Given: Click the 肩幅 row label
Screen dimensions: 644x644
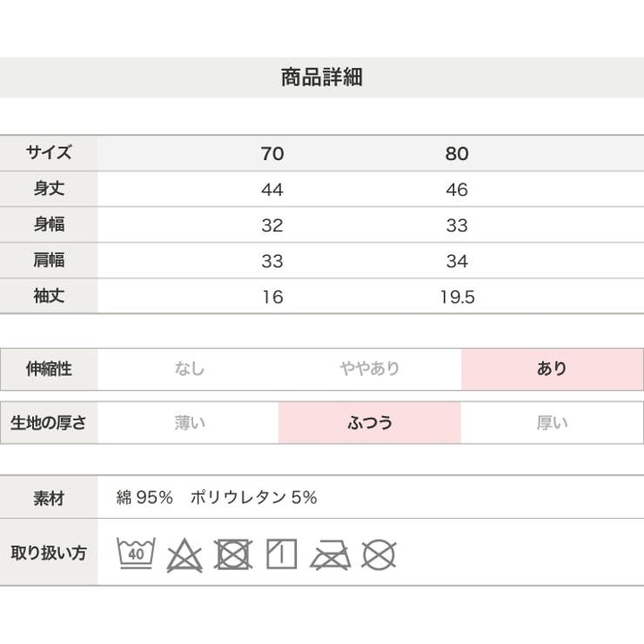Looking at the screenshot, I should pyautogui.click(x=49, y=260).
